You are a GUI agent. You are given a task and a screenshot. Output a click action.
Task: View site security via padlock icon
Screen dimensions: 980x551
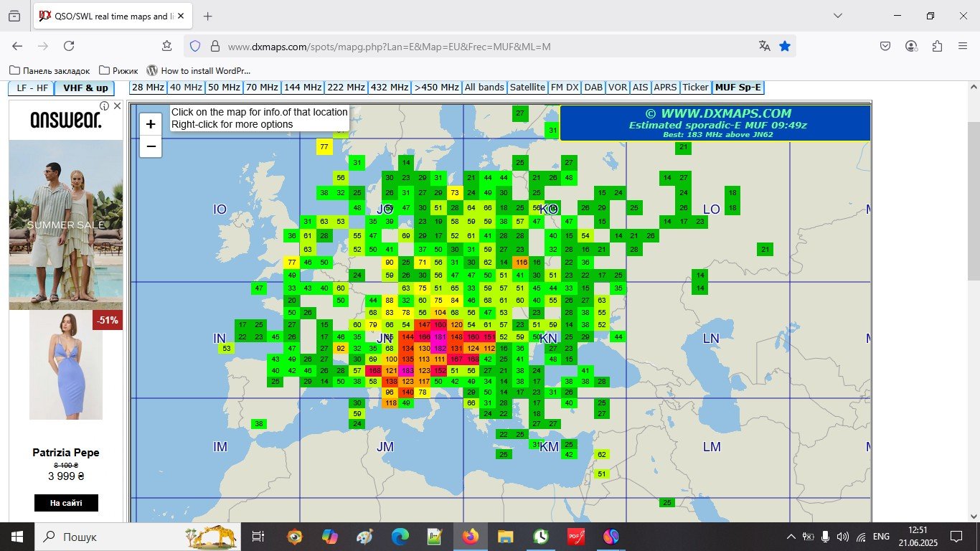[215, 46]
